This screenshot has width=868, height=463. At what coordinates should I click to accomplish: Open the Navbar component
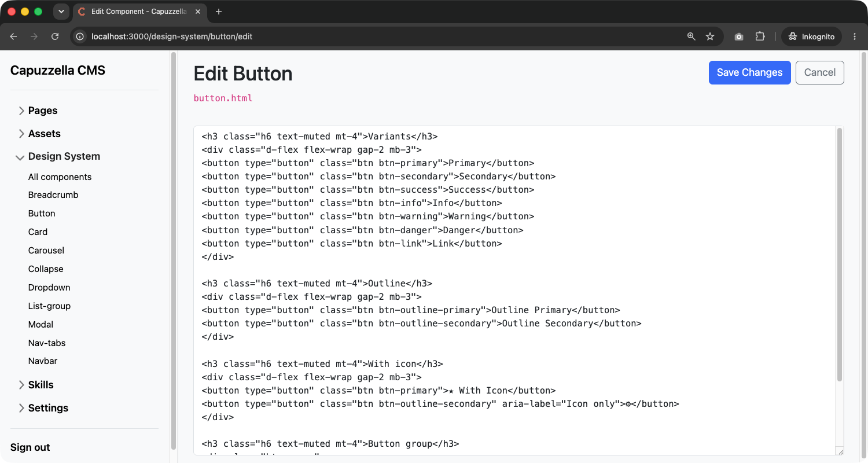[x=43, y=361]
